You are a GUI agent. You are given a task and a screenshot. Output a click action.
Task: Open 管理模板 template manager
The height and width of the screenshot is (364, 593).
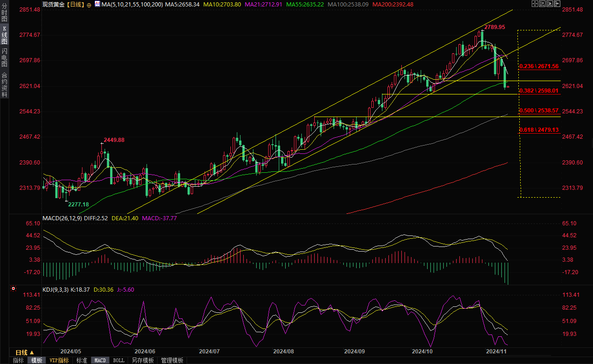pos(172,360)
